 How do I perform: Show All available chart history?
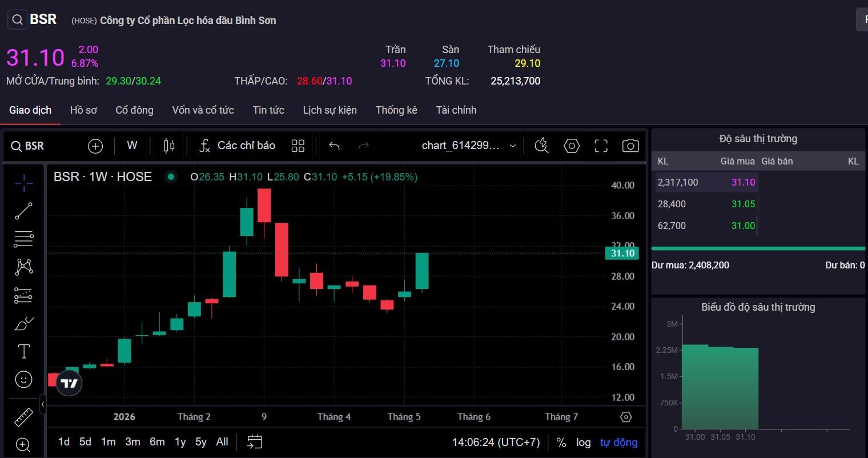click(x=222, y=441)
